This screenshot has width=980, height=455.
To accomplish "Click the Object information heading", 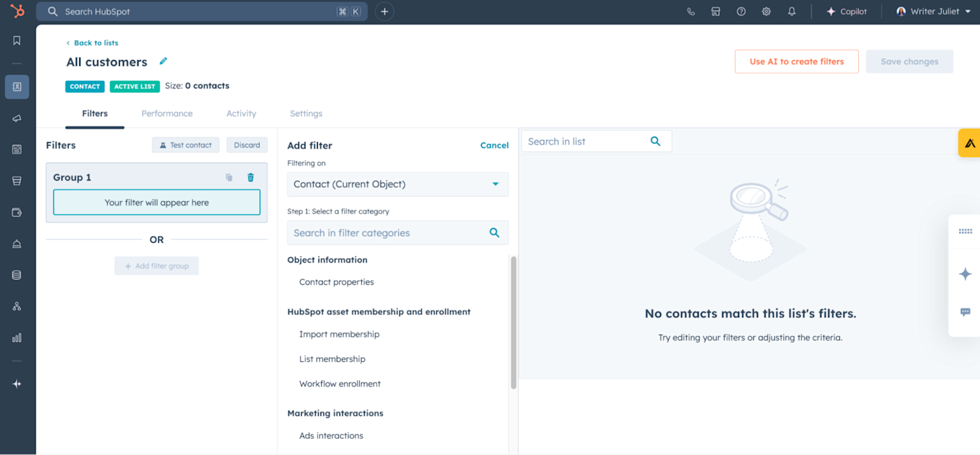I will [327, 260].
